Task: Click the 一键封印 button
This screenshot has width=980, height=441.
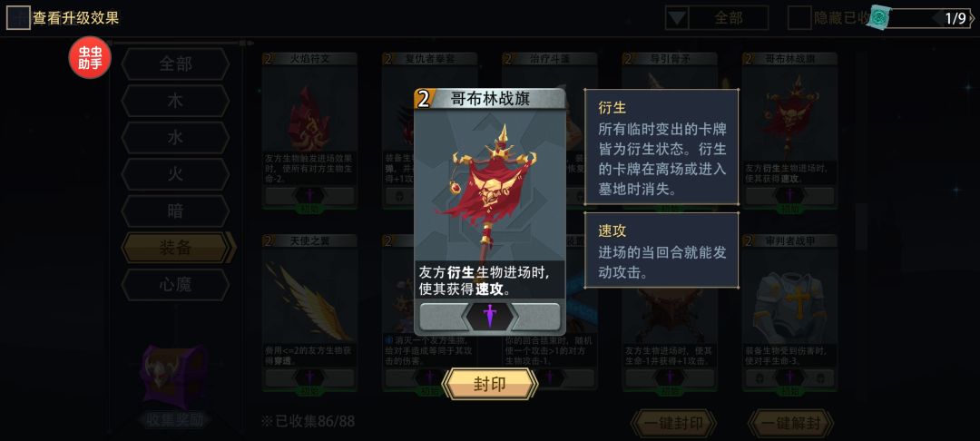Action: pyautogui.click(x=673, y=424)
